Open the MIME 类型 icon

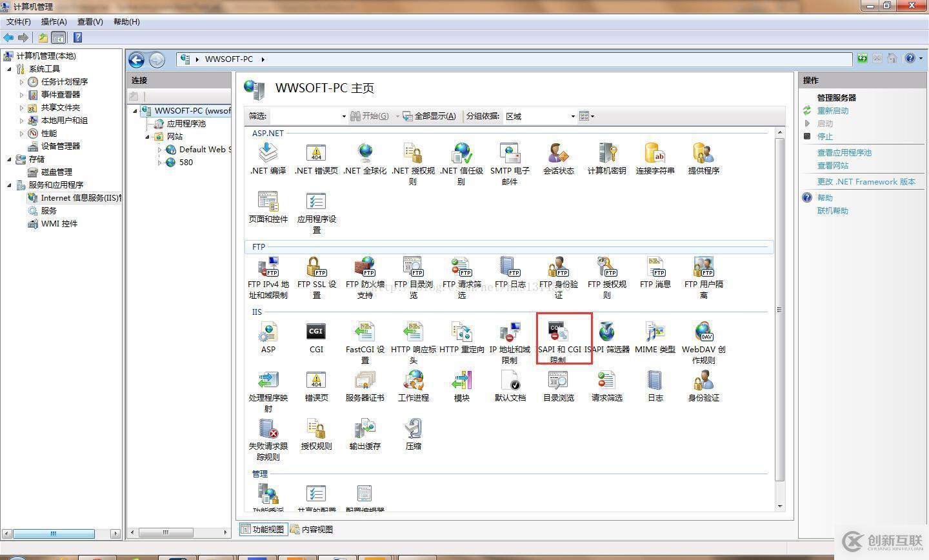[x=655, y=337]
